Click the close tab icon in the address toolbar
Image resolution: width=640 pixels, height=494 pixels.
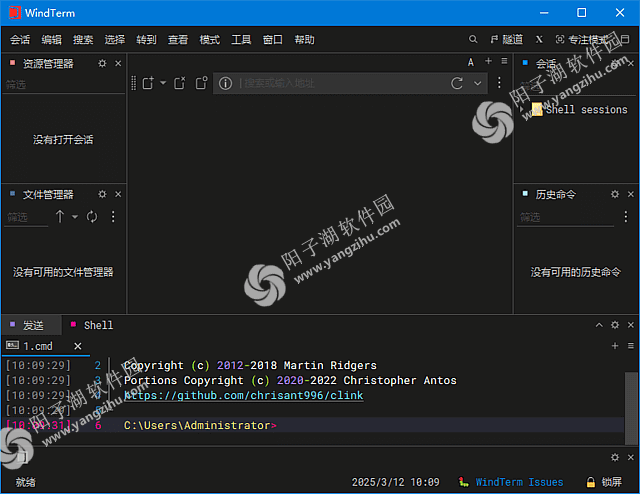180,83
